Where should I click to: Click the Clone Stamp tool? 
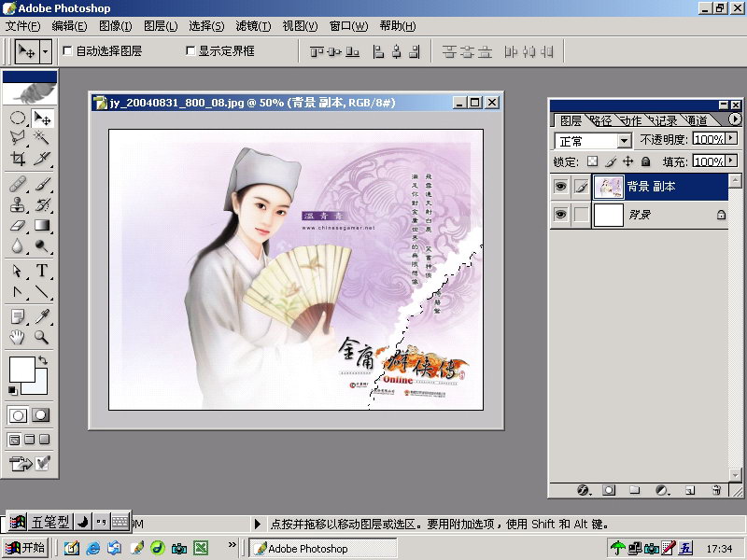[x=18, y=204]
